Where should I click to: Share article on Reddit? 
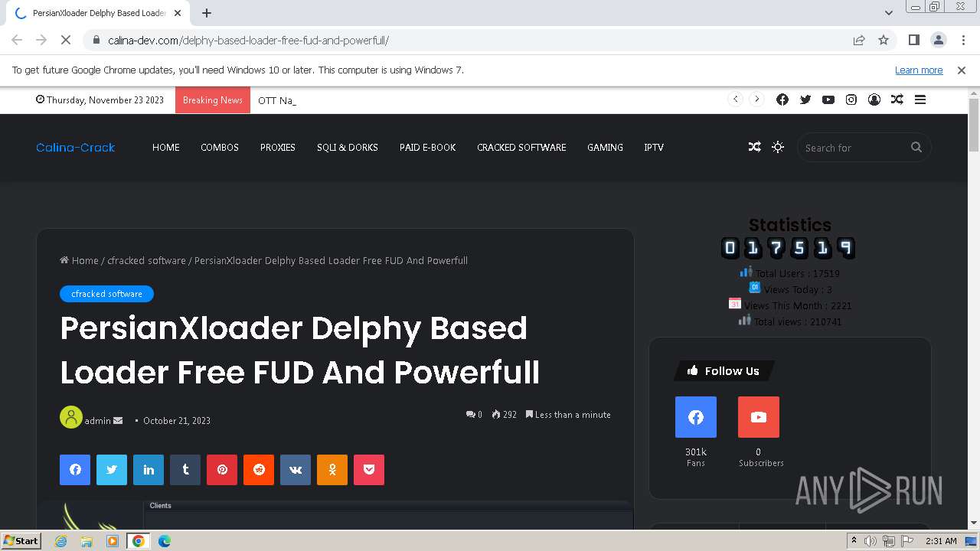click(259, 470)
